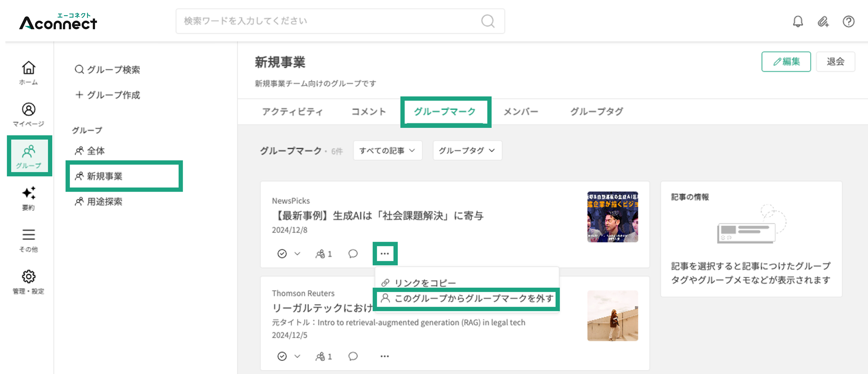868x374 pixels.
Task: Open 管理・設定 gear icon
Action: [29, 282]
